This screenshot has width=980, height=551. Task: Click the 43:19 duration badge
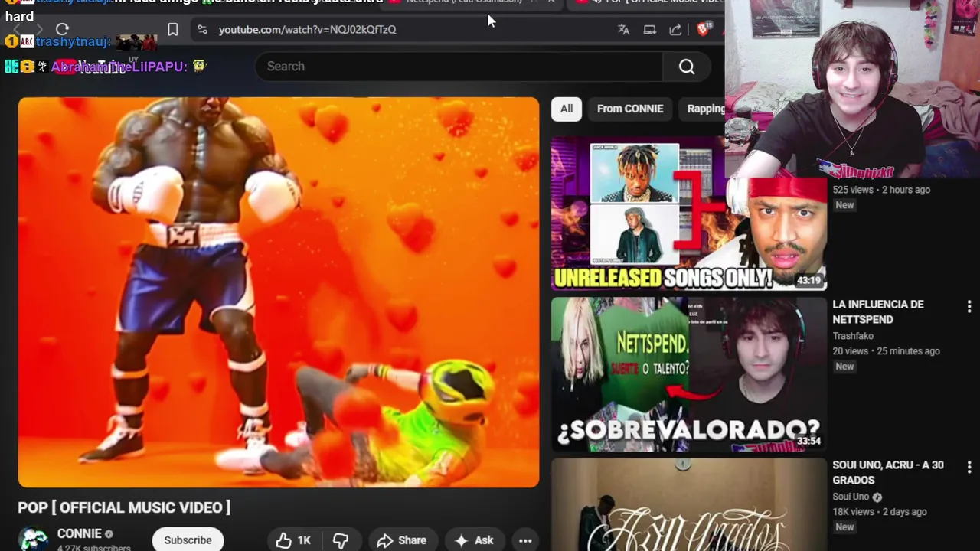[x=808, y=280]
